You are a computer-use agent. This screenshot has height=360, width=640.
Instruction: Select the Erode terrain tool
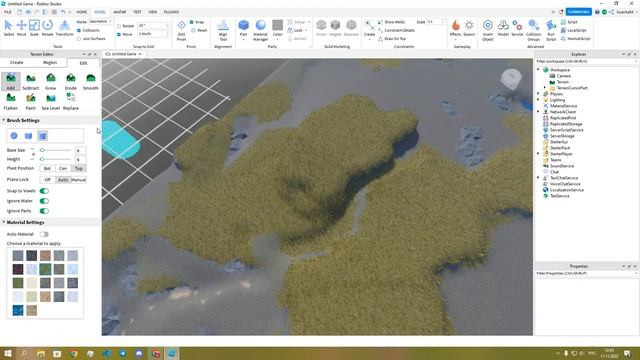71,81
